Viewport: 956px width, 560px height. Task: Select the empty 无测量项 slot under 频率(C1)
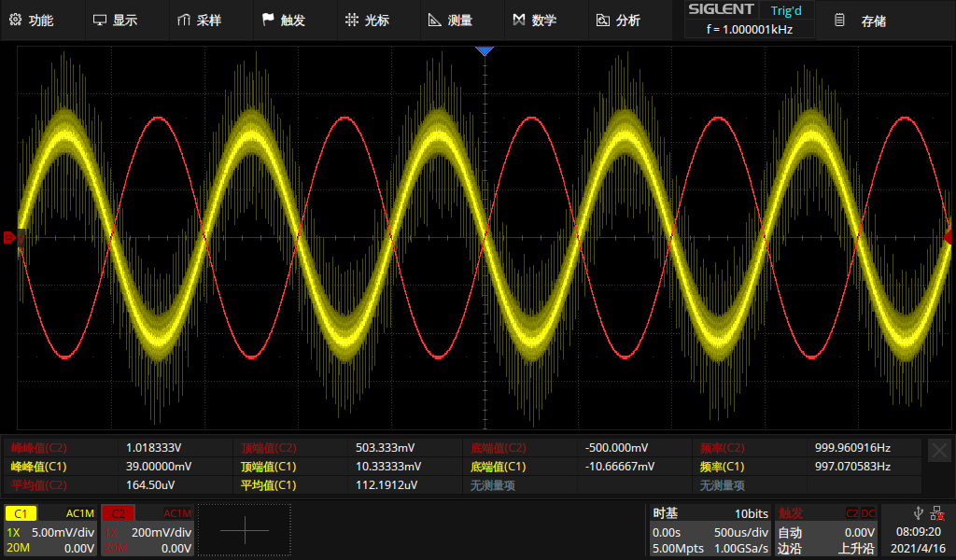[x=723, y=485]
